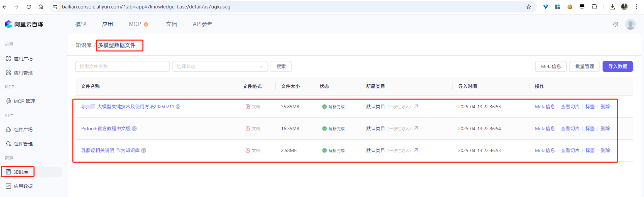644x197 pixels.
Task: Click Meta信息 in the 大模型关键技术 row
Action: (x=545, y=107)
